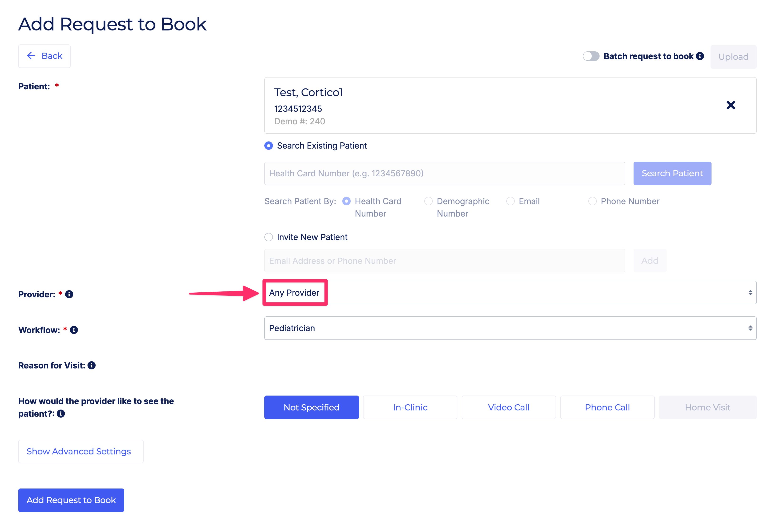Click info icon next to Reason for Visit
This screenshot has height=532, width=775.
[x=92, y=366]
